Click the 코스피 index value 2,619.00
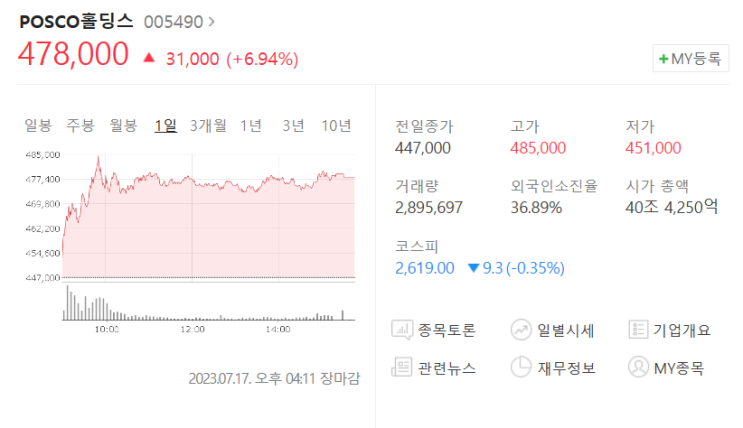Screen dimensions: 743x428 click(426, 268)
